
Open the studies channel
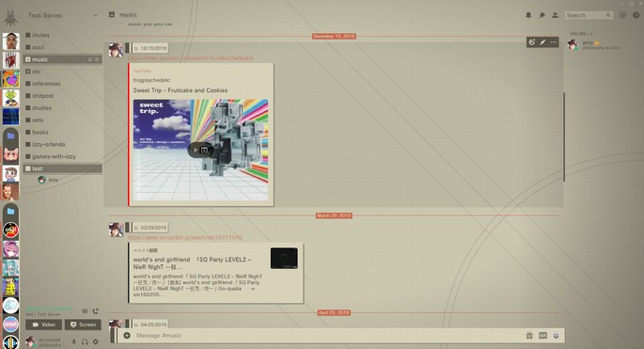click(x=62, y=107)
